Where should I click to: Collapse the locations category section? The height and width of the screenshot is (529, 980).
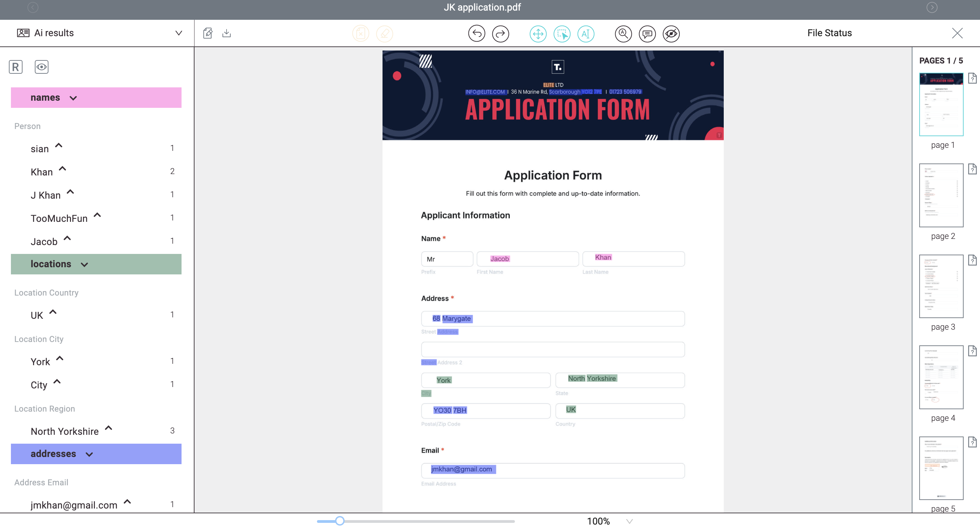pos(85,264)
